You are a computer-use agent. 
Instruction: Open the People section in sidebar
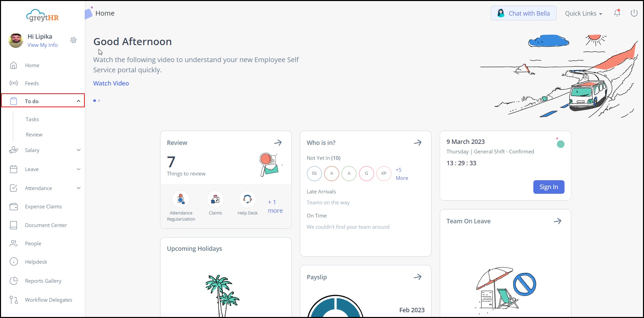click(x=33, y=243)
